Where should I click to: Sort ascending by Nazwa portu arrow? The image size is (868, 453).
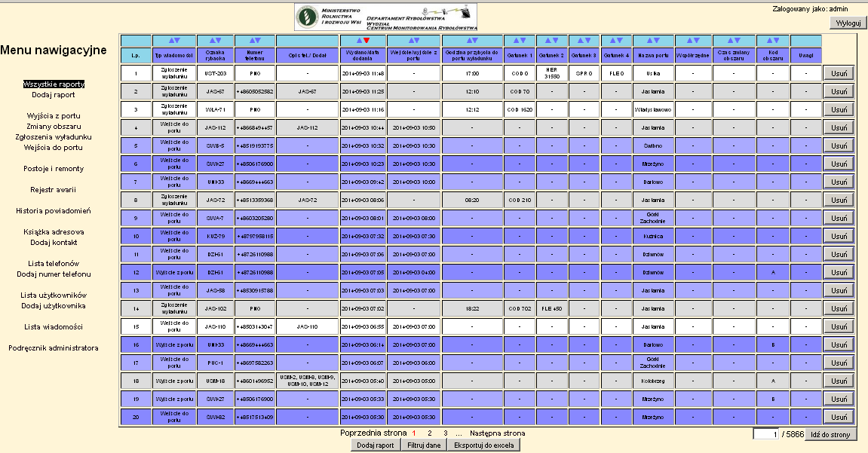coord(650,41)
